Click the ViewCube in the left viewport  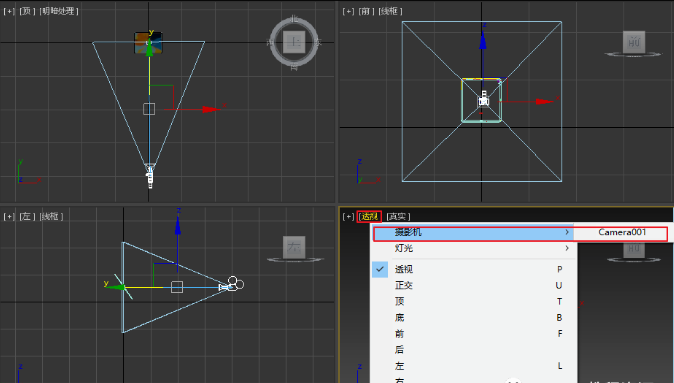294,247
